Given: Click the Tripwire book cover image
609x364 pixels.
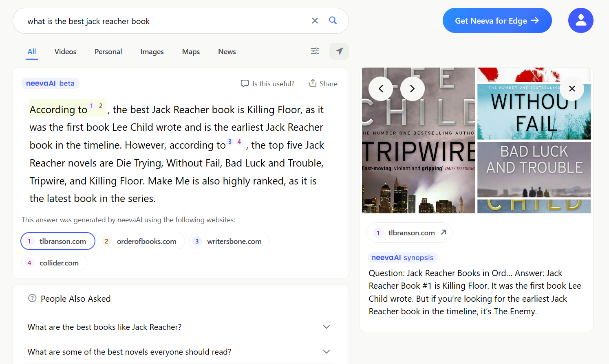Looking at the screenshot, I should pos(419,140).
